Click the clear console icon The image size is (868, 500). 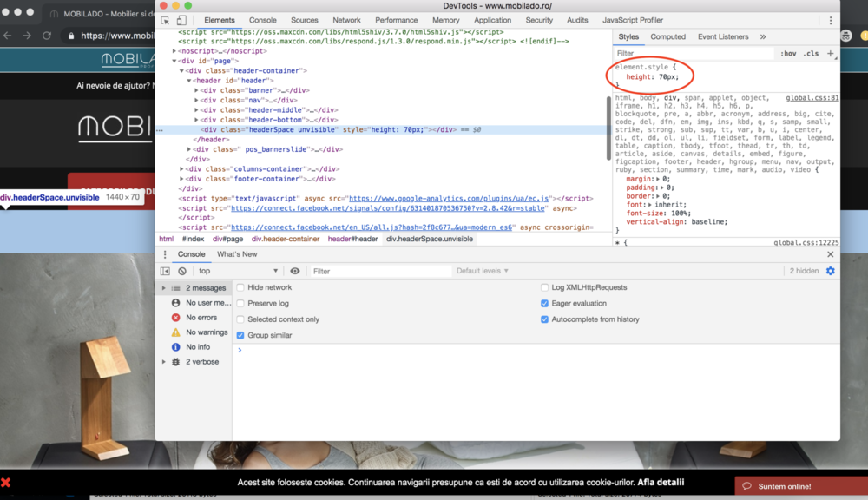181,270
